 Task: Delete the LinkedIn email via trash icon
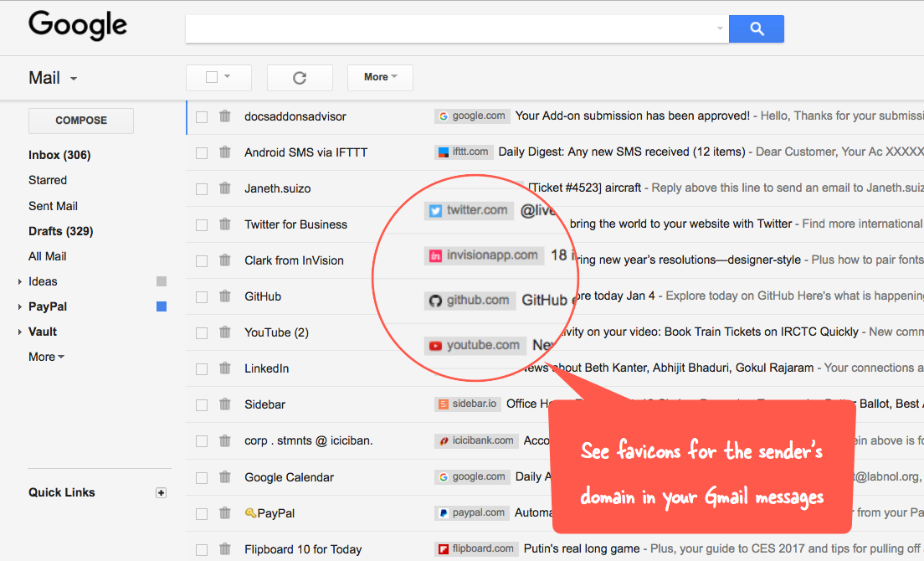pos(225,368)
